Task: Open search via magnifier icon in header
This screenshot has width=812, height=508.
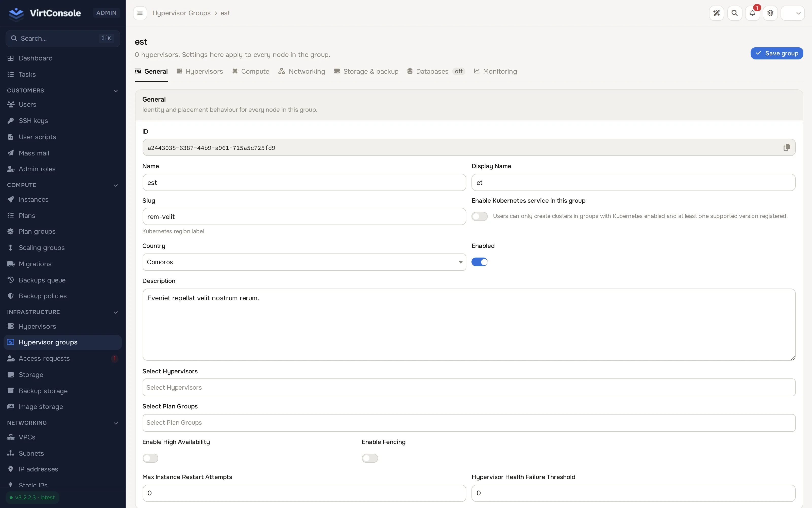Action: [x=735, y=13]
